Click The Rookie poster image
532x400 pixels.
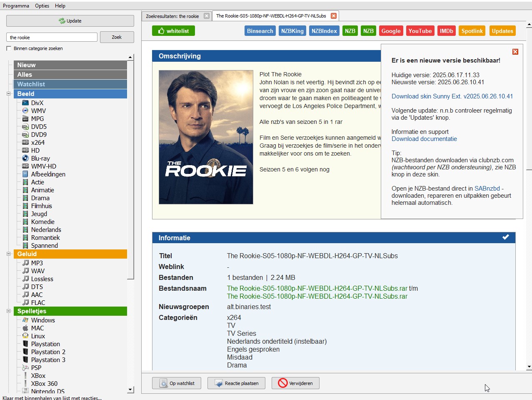[206, 137]
